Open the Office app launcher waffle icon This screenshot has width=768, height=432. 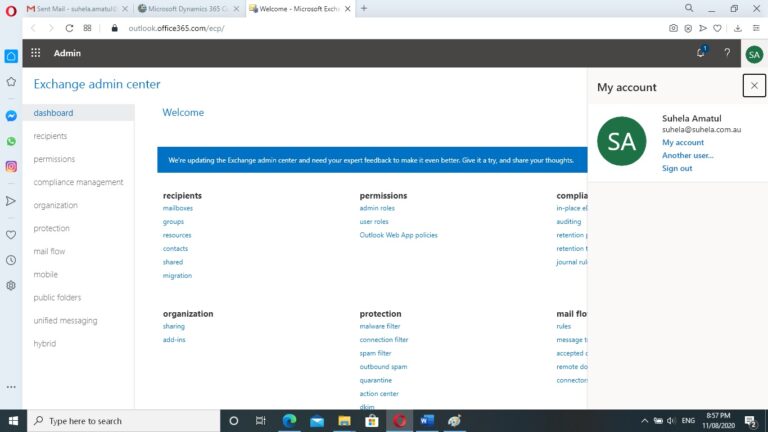[35, 53]
